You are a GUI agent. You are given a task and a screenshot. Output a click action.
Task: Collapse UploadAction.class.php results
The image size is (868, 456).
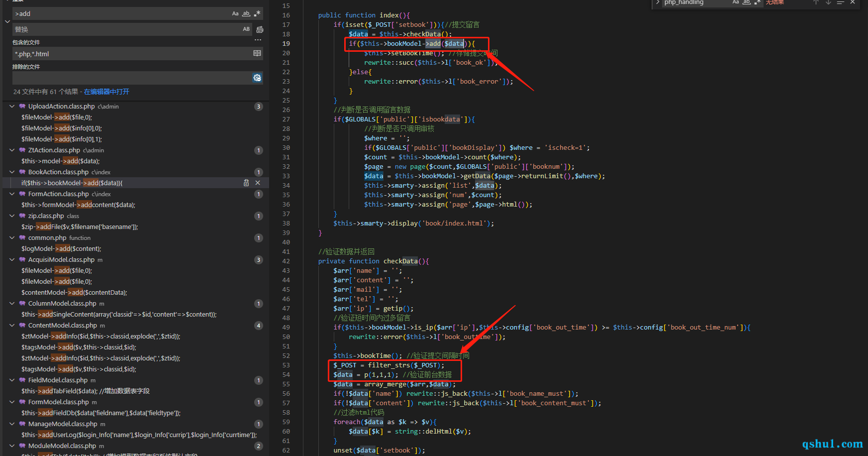tap(12, 107)
